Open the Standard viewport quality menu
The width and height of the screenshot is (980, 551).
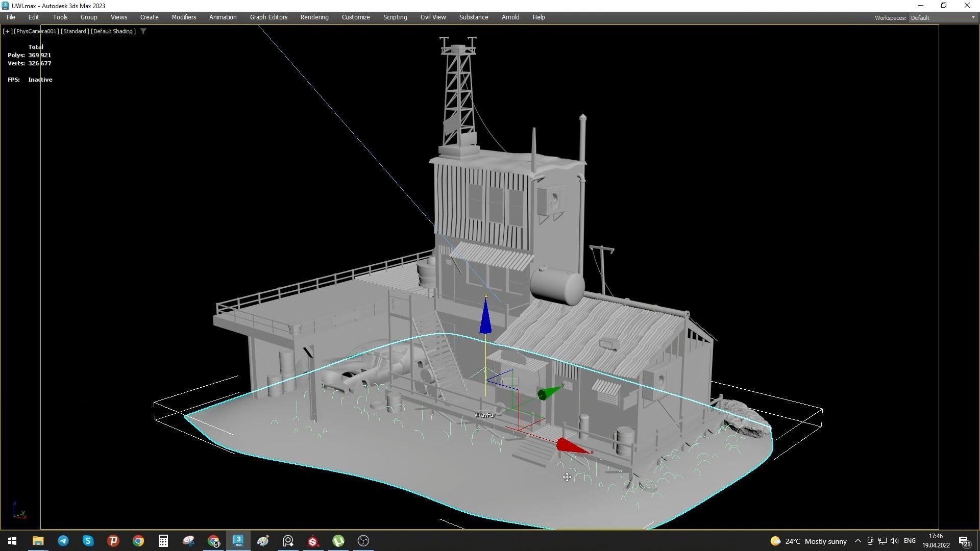click(75, 31)
